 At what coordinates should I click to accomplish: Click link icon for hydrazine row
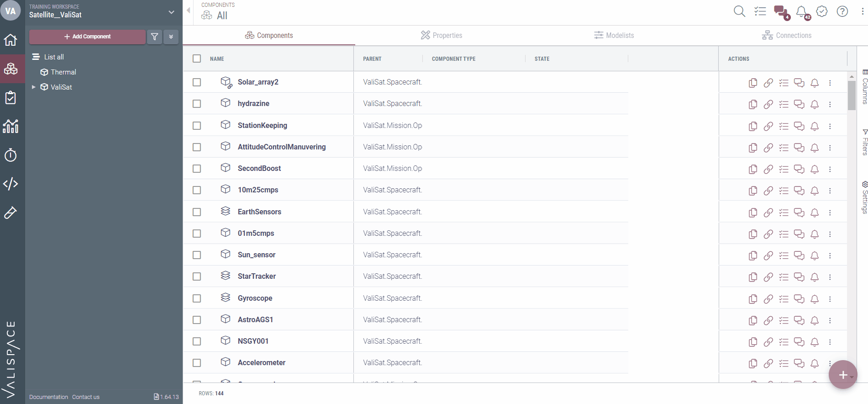pos(768,104)
